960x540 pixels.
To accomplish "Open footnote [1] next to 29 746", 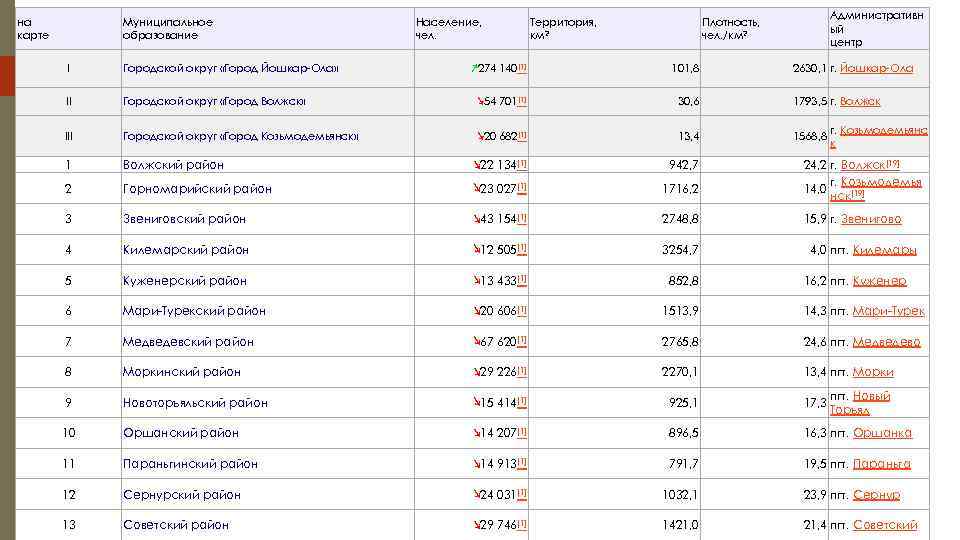I will pos(522,524).
